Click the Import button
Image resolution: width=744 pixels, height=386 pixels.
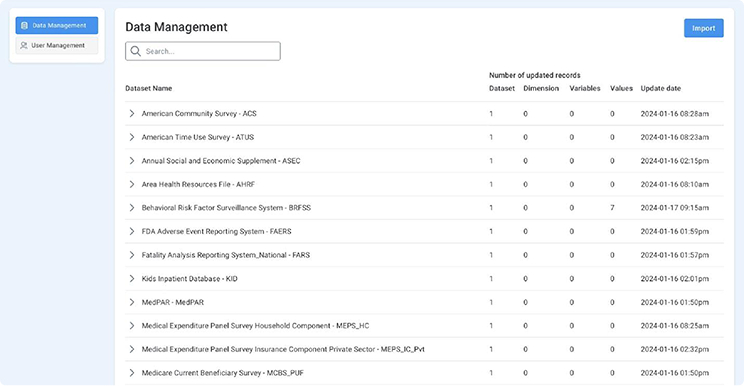click(x=704, y=28)
